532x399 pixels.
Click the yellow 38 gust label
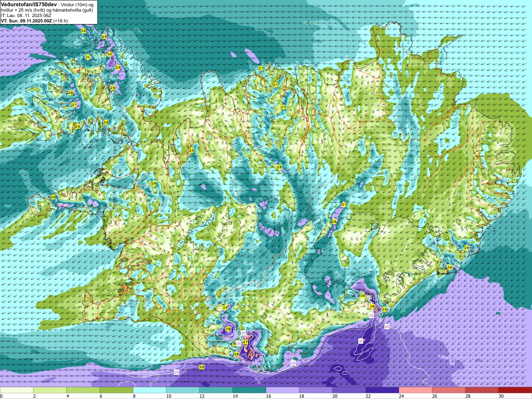(236, 354)
